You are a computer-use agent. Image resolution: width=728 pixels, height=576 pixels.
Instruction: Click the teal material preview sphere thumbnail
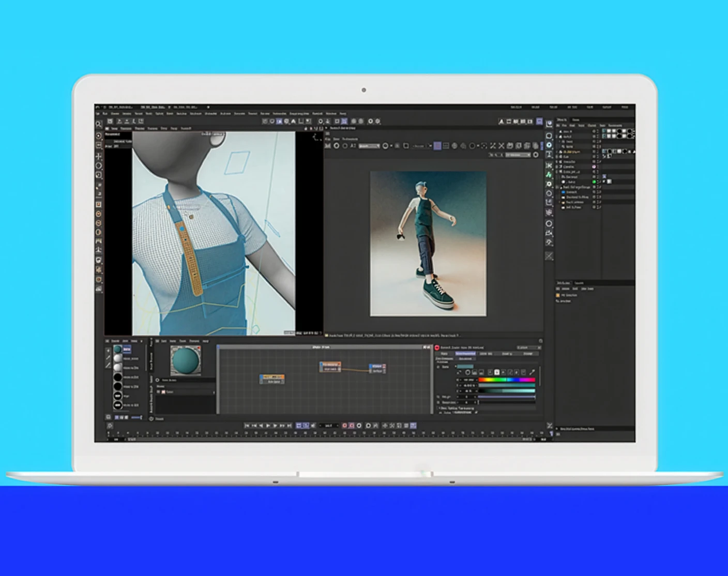tap(185, 360)
